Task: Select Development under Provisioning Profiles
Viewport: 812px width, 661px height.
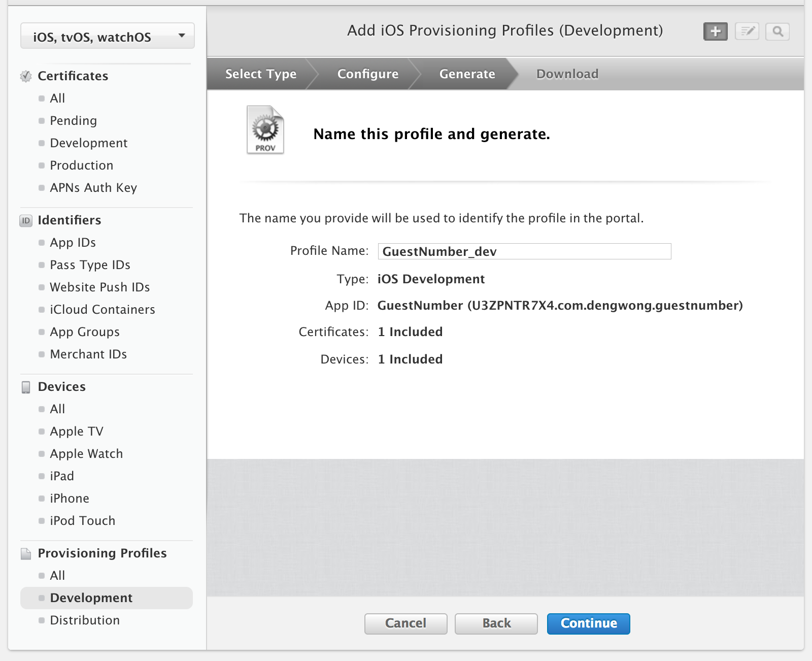Action: 106,598
